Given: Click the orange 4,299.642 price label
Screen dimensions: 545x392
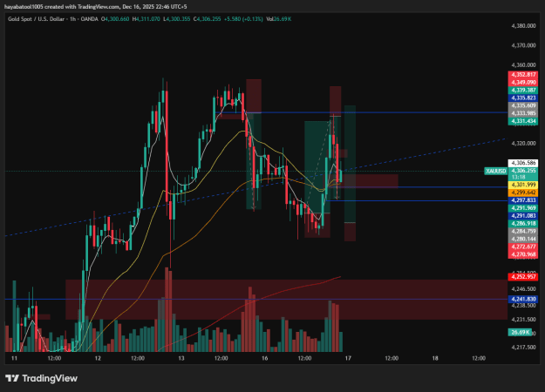Looking at the screenshot, I should (523, 193).
